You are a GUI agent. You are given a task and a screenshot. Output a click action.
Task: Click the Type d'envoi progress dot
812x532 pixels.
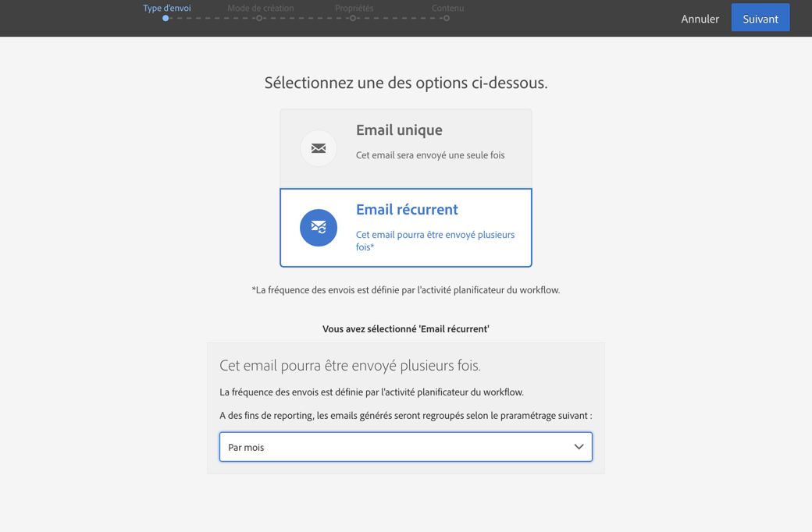coord(166,18)
